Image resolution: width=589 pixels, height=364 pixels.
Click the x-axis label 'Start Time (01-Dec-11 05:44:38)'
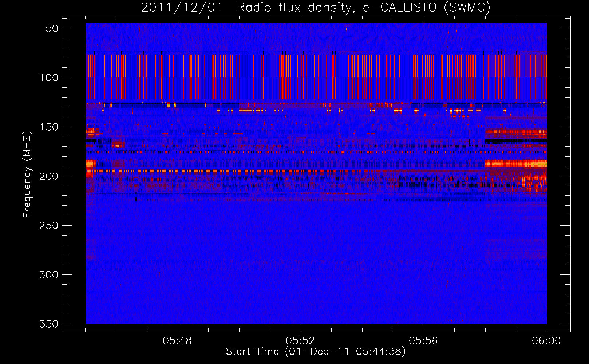[316, 352]
